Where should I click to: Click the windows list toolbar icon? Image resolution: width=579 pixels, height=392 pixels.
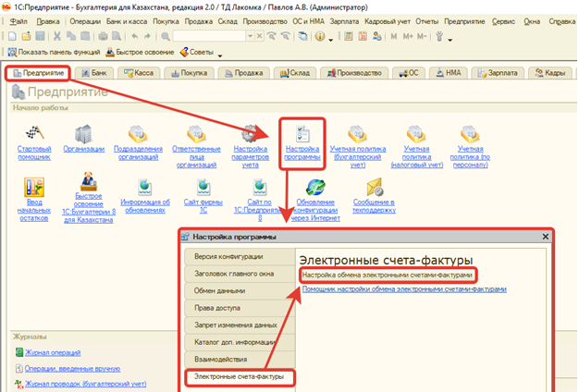pos(302,36)
